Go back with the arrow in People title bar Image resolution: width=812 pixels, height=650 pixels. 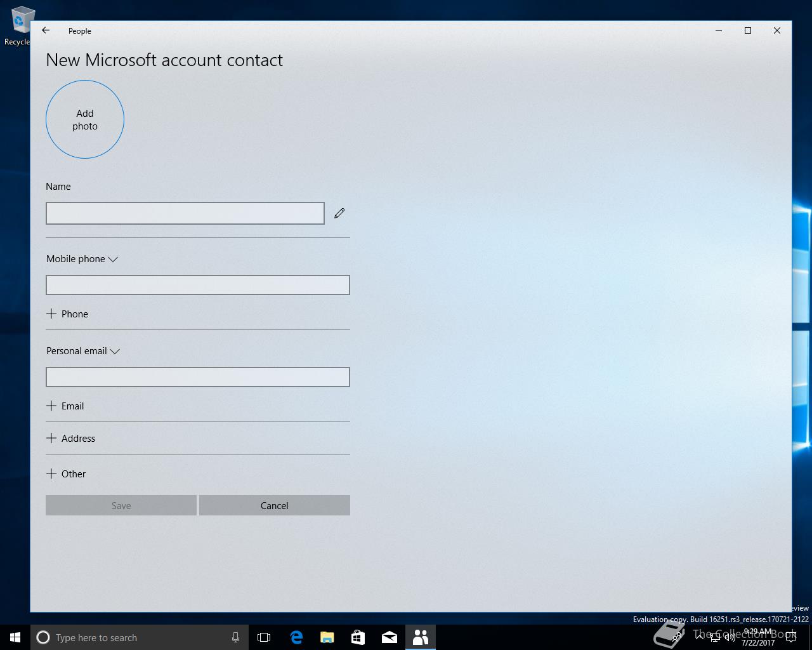pyautogui.click(x=46, y=30)
